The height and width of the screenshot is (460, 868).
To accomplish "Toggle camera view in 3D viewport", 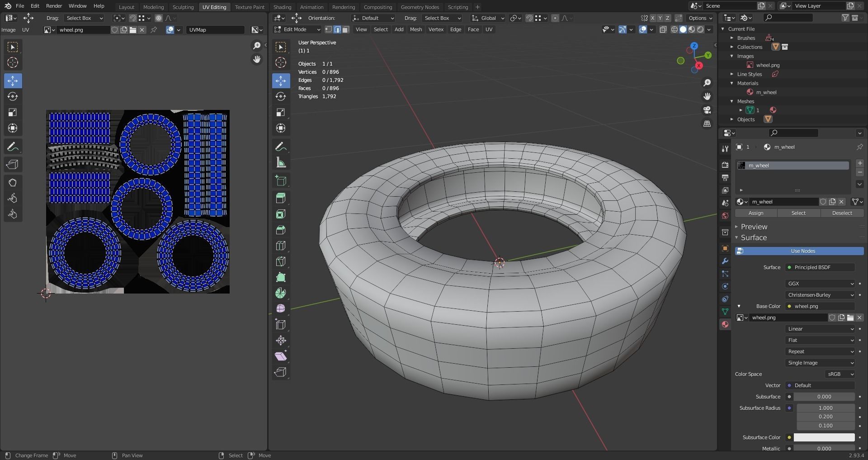I will [x=707, y=110].
